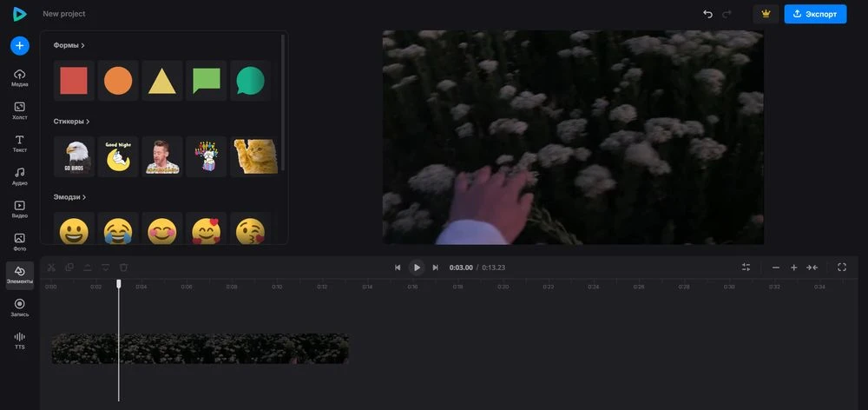This screenshot has width=868, height=410.
Task: Click the premium crown button
Action: click(766, 14)
